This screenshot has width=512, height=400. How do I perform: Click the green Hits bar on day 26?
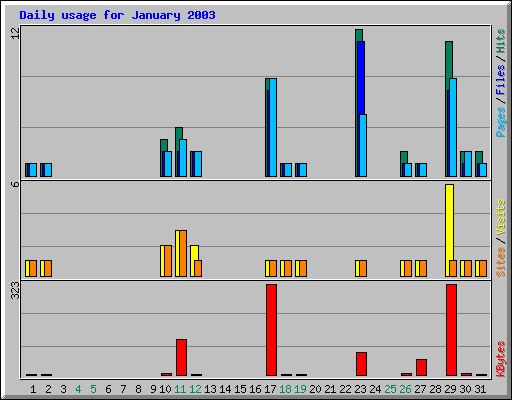pos(404,157)
